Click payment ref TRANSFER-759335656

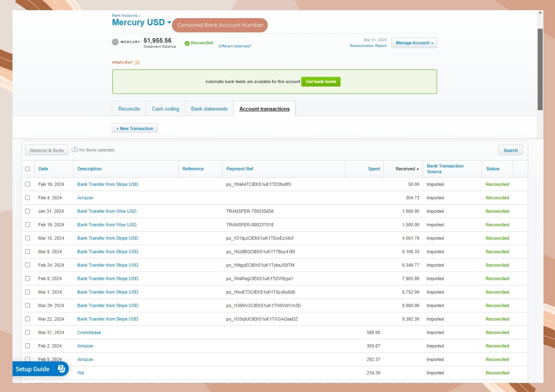coord(250,211)
